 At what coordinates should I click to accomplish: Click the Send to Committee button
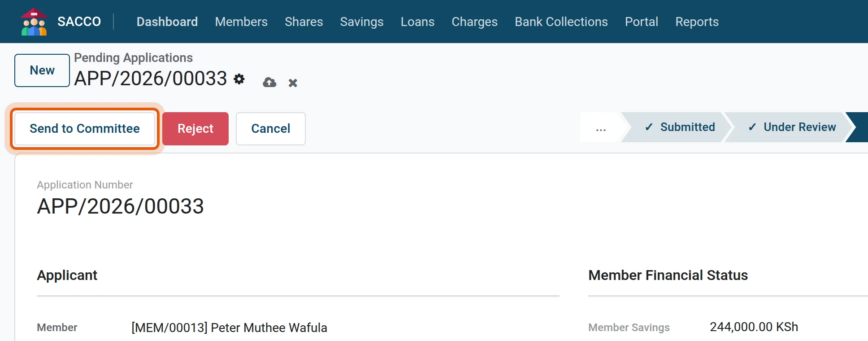point(85,129)
